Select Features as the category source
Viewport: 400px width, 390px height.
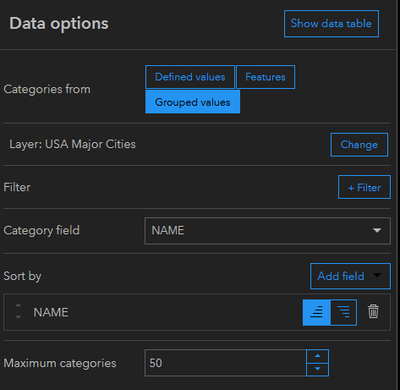click(265, 77)
